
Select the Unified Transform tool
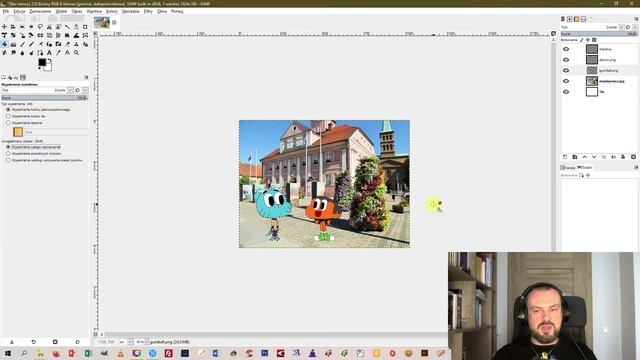(4, 36)
